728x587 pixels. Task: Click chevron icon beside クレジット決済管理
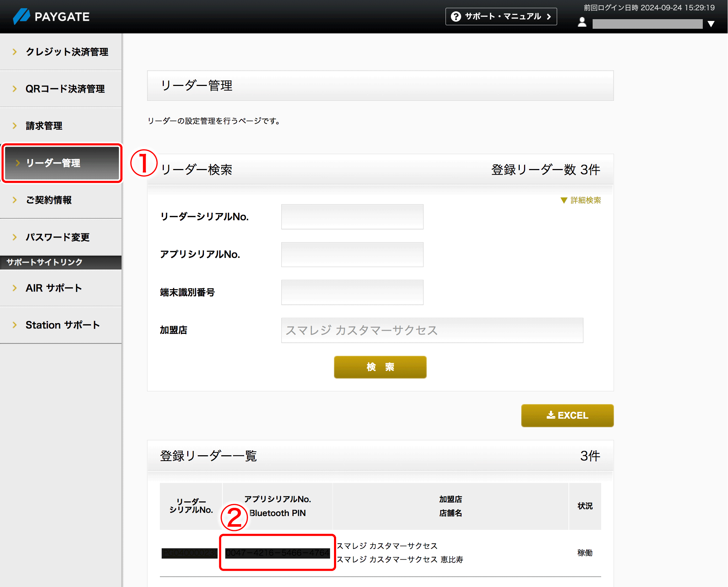point(15,52)
